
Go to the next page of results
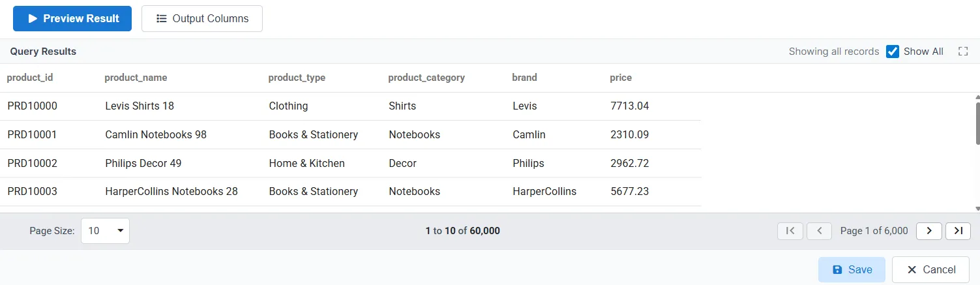tap(928, 231)
